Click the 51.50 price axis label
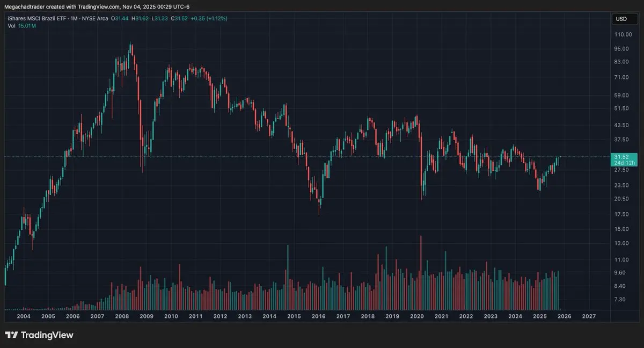This screenshot has width=644, height=348. click(x=621, y=108)
